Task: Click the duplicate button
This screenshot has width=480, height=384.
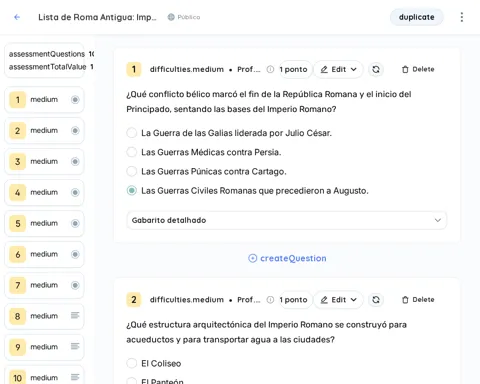Action: (x=416, y=17)
